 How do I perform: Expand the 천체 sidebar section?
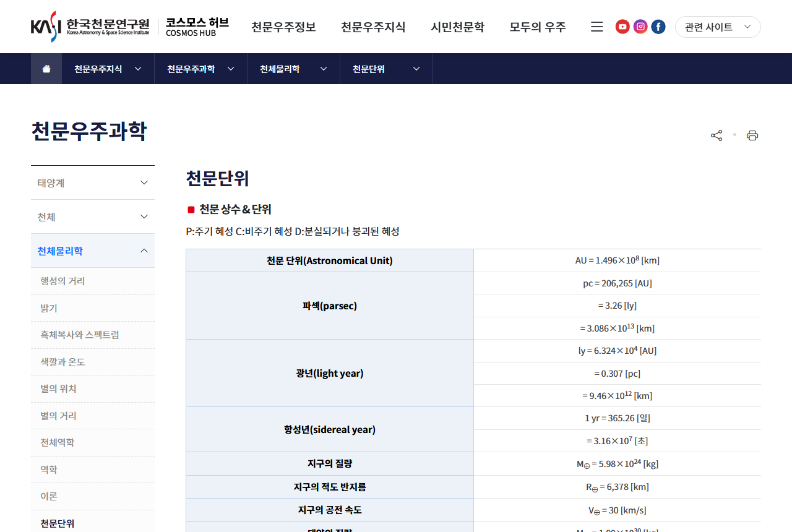(93, 217)
